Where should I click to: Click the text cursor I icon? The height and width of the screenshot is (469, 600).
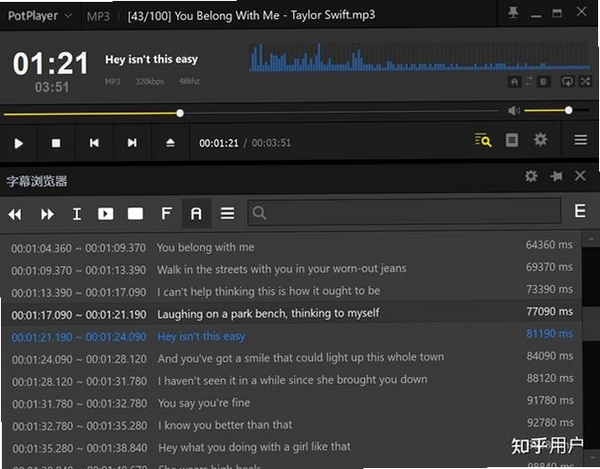(77, 214)
